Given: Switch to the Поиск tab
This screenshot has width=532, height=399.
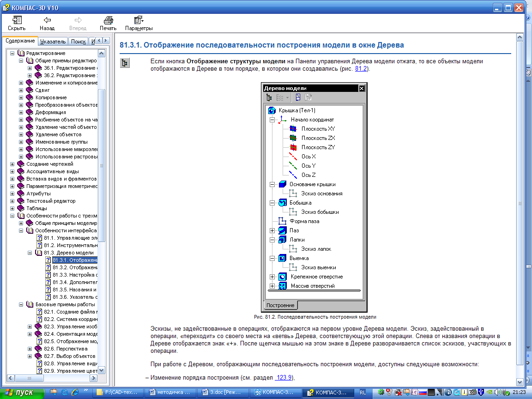Looking at the screenshot, I should point(79,42).
